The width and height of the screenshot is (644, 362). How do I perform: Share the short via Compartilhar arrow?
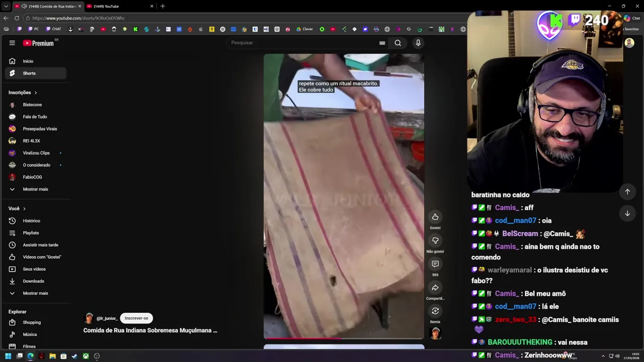click(435, 288)
